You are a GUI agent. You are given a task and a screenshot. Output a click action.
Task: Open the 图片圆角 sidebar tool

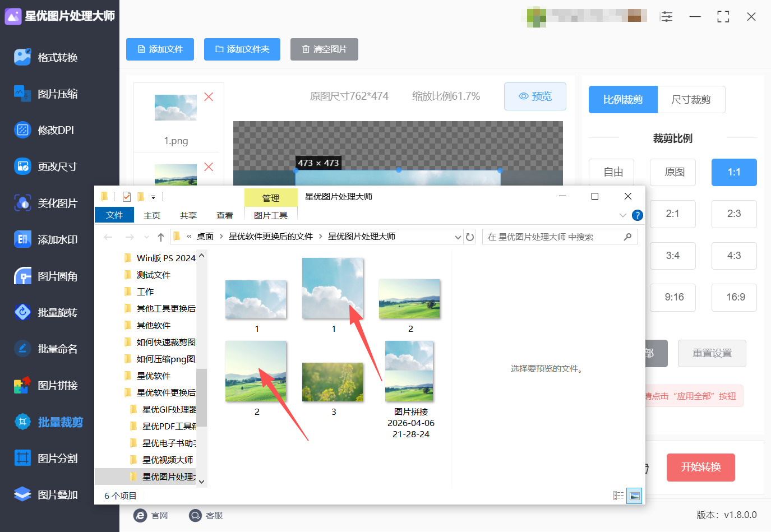coord(46,276)
